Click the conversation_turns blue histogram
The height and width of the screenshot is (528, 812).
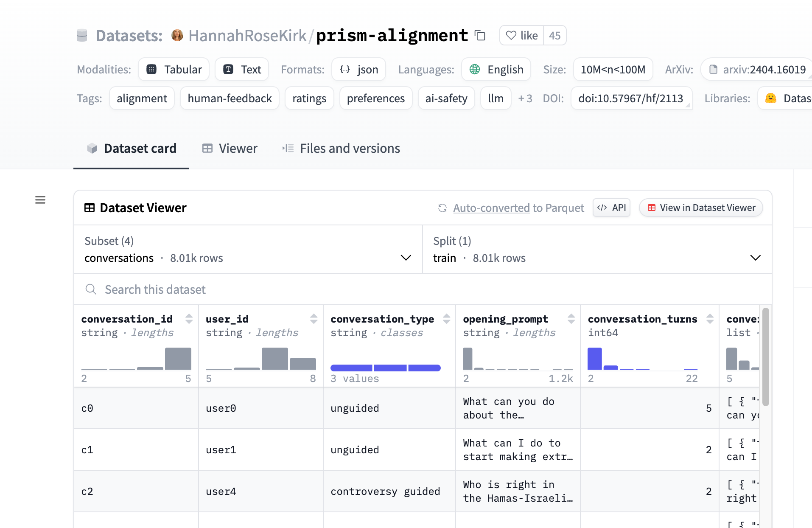point(643,359)
